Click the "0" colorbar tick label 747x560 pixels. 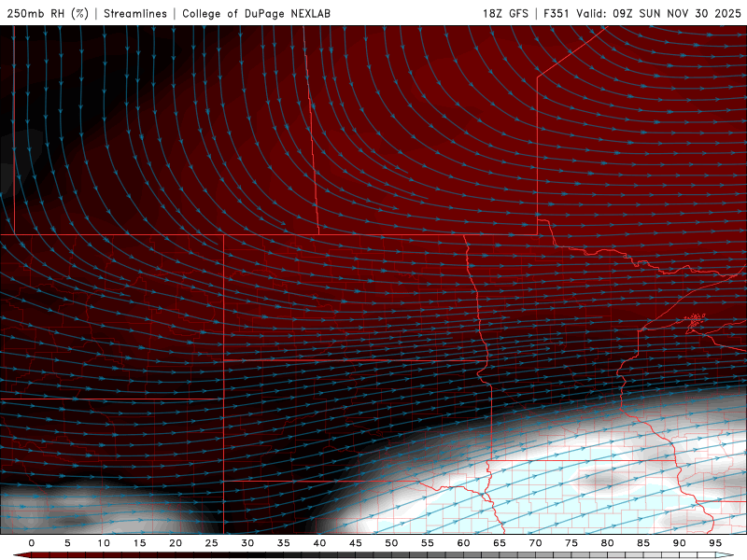32,543
